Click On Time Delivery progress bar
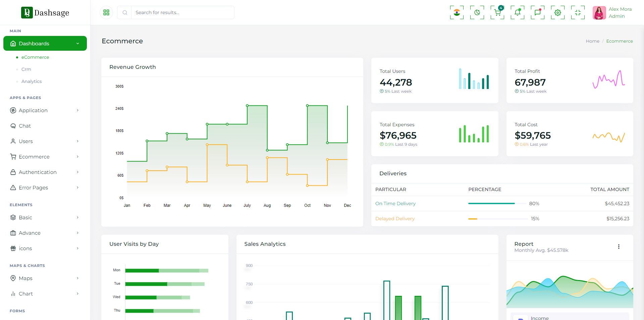 tap(497, 203)
